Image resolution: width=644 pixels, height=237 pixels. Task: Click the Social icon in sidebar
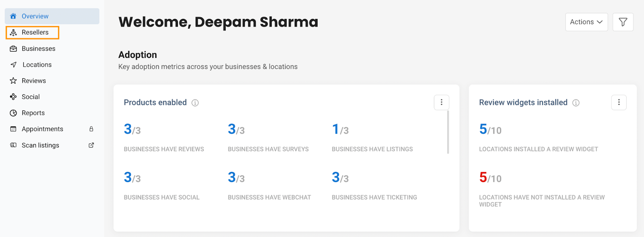[13, 97]
